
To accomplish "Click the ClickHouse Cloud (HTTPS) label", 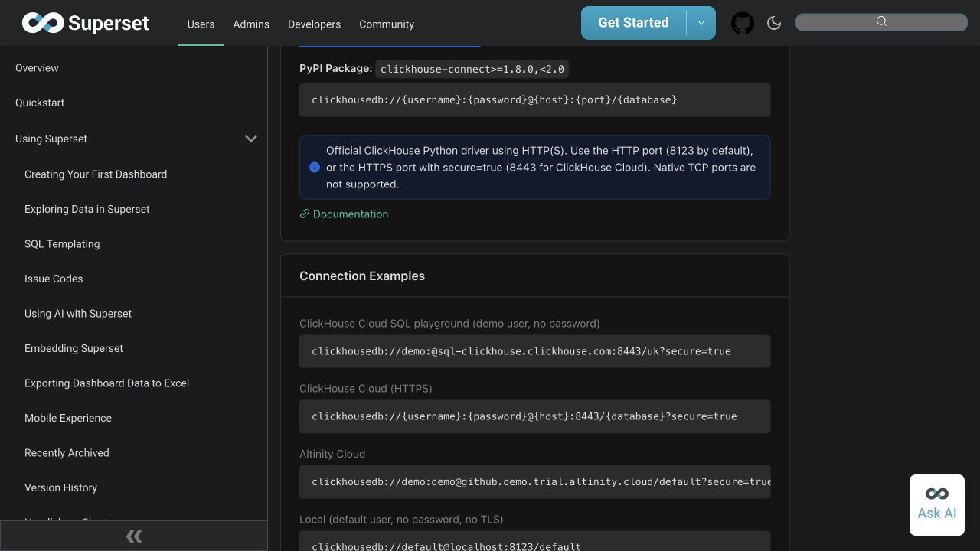I will [x=366, y=389].
